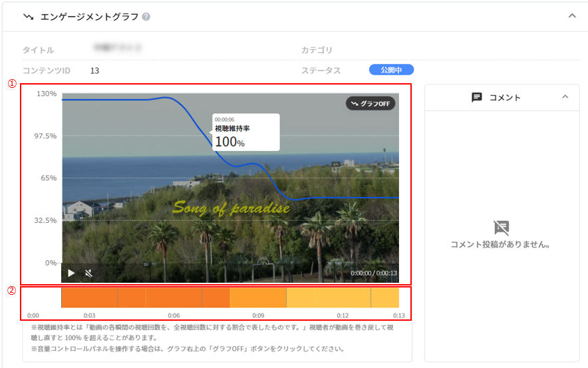This screenshot has height=368, width=588.
Task: Click heatmap bar at 0:03 mark
Action: (x=89, y=297)
